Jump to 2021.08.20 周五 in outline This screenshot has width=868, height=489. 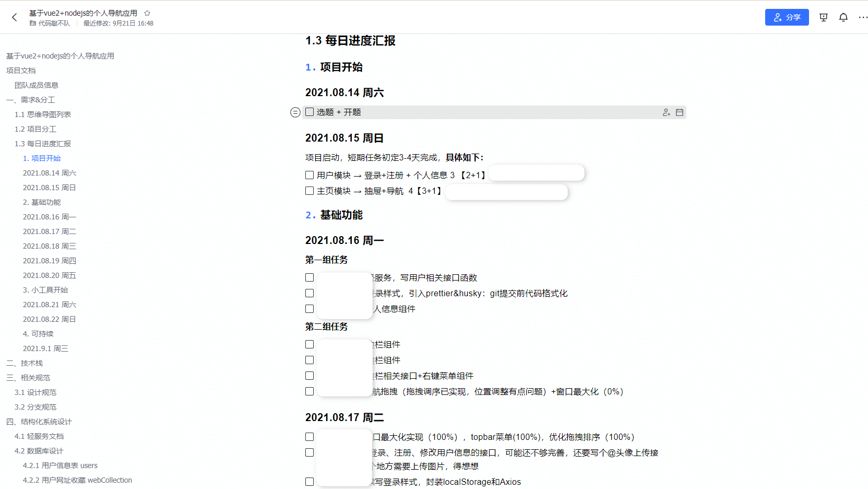[x=50, y=275]
